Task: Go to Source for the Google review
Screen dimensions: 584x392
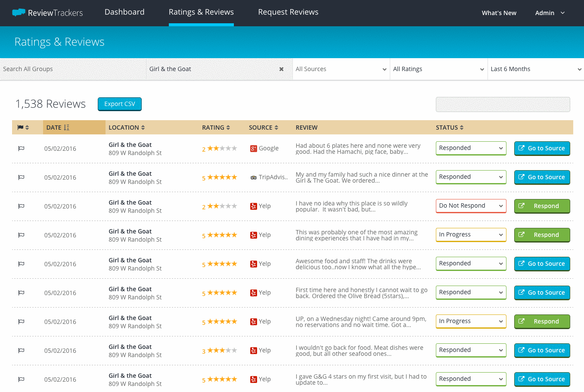Action: point(542,148)
